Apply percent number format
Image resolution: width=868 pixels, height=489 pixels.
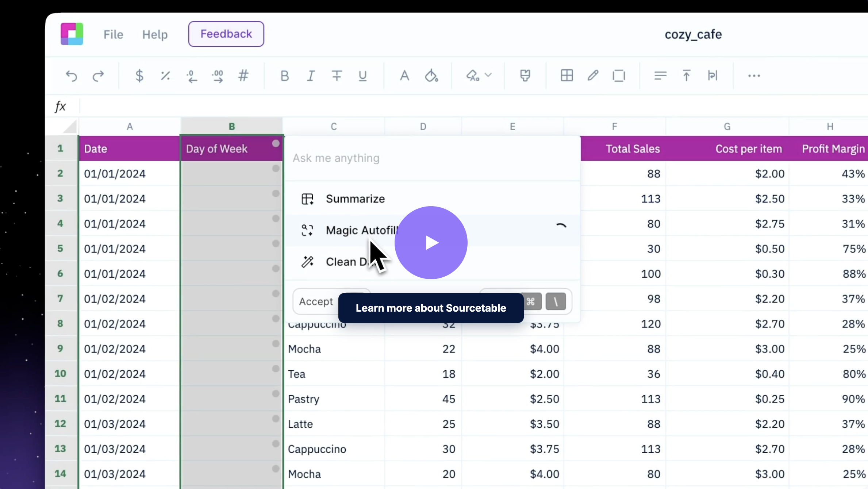pyautogui.click(x=165, y=76)
